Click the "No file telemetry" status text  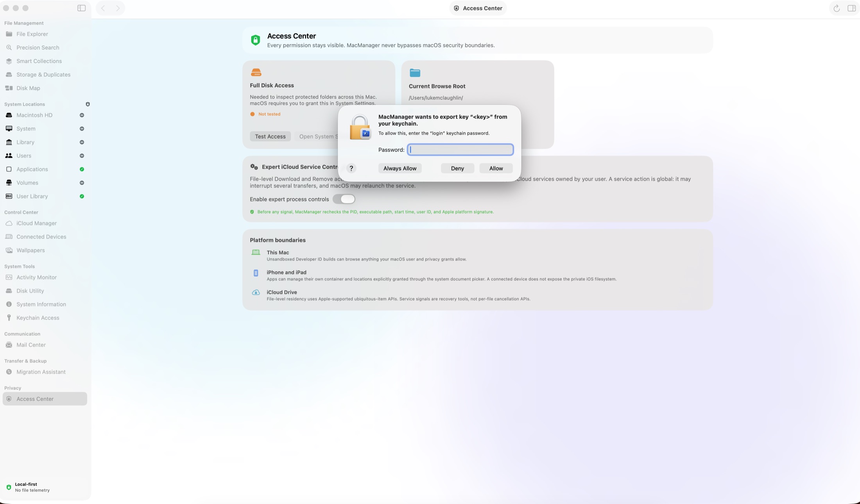pyautogui.click(x=32, y=490)
